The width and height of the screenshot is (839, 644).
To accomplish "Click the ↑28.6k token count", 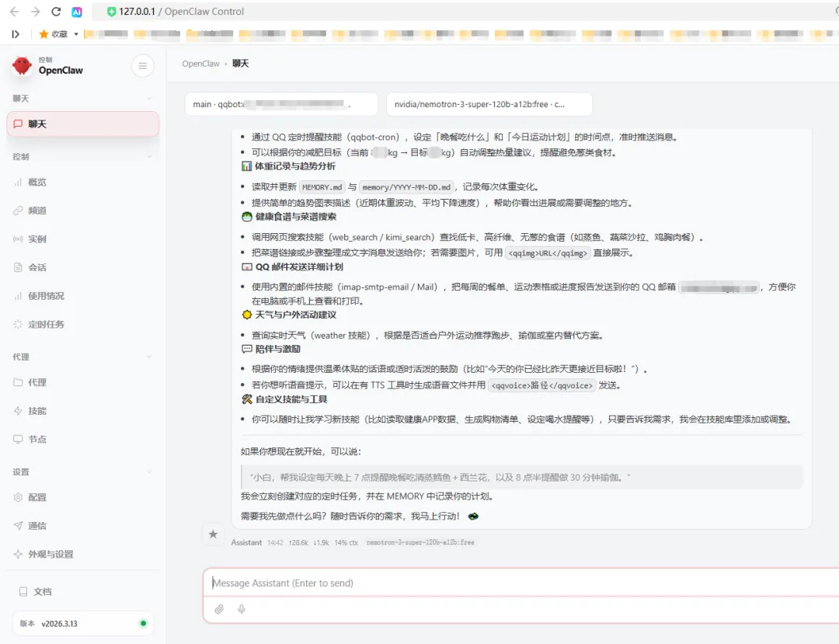I will pos(298,542).
